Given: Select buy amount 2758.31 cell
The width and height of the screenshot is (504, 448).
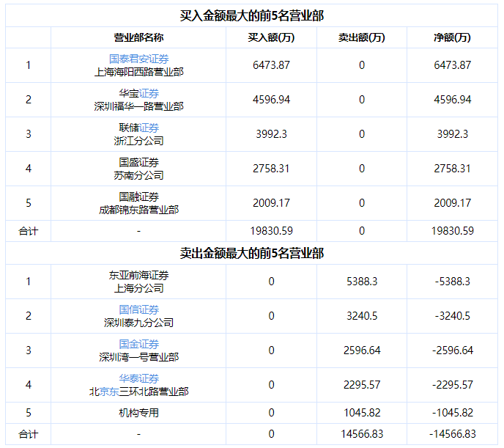Looking at the screenshot, I should click(x=271, y=169).
